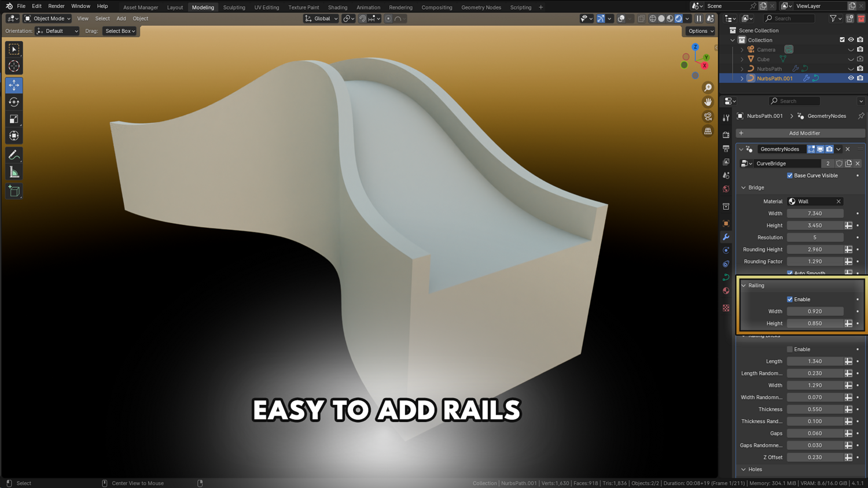868x488 pixels.
Task: Toggle NurbsPath.001 render camera icon
Action: 860,78
